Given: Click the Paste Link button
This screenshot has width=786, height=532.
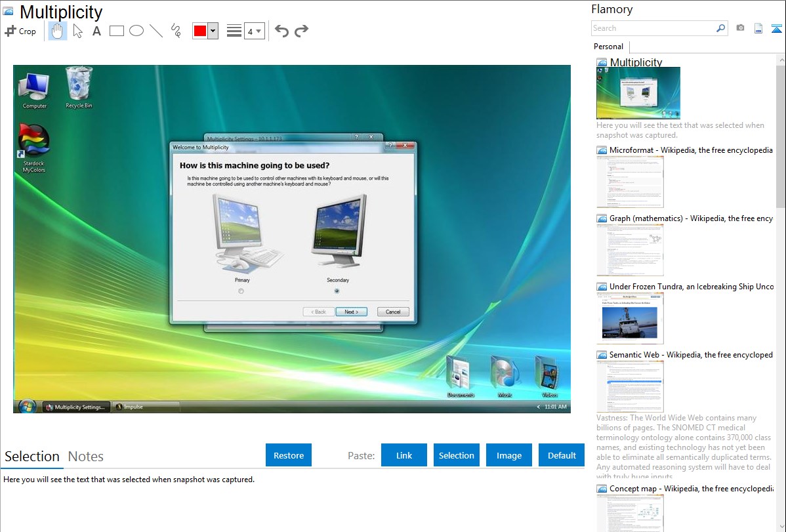Looking at the screenshot, I should (x=404, y=455).
